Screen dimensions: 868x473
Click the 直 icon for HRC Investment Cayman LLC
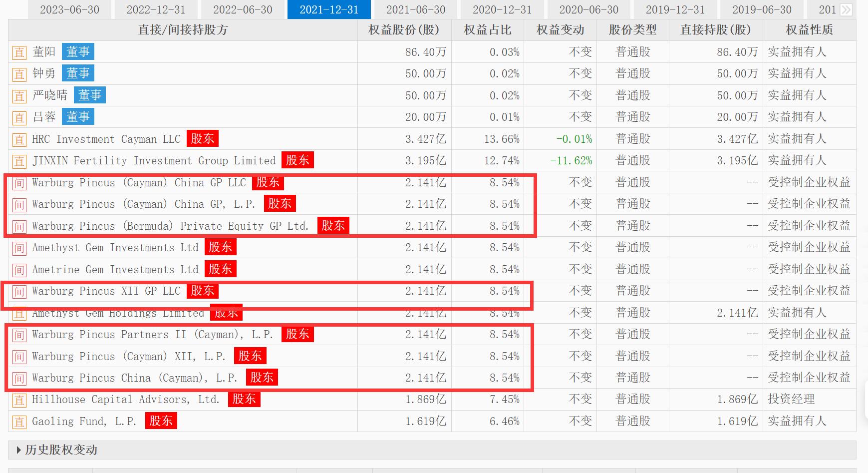(x=19, y=139)
